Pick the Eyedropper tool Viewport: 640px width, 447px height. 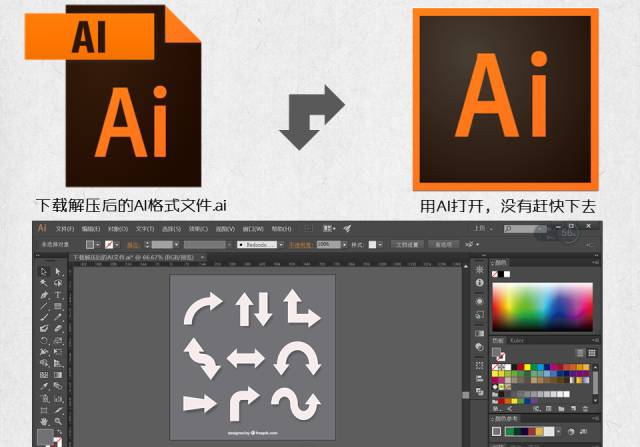(x=44, y=386)
